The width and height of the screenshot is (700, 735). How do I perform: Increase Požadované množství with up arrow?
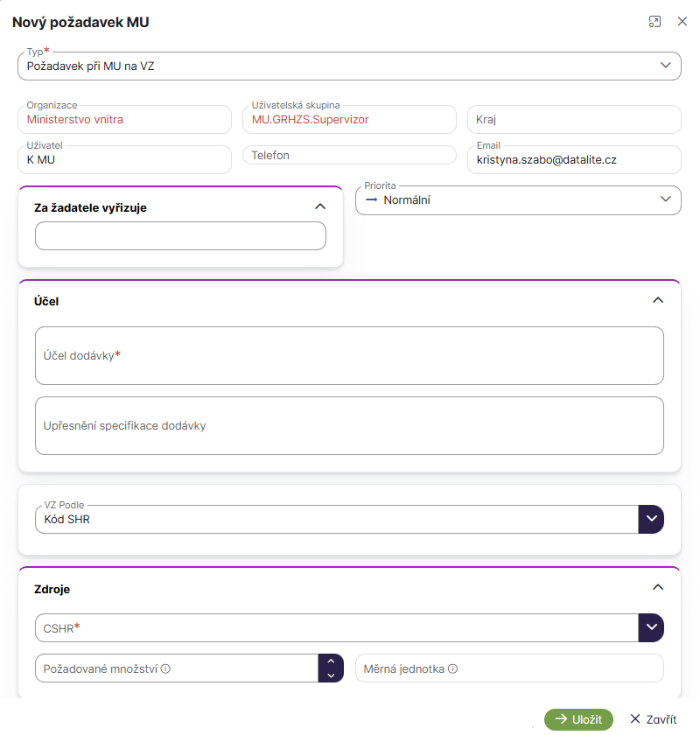tap(330, 661)
